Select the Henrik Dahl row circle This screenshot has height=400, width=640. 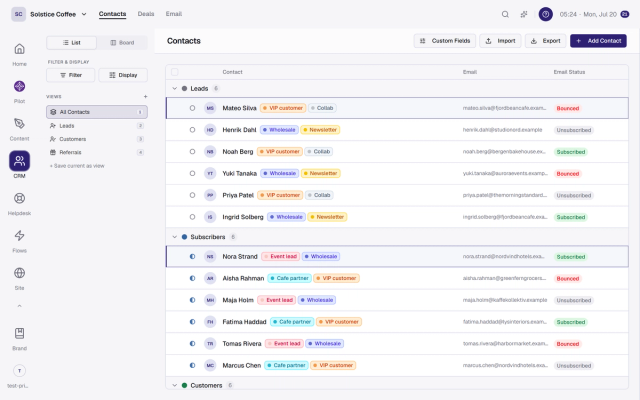(x=192, y=130)
